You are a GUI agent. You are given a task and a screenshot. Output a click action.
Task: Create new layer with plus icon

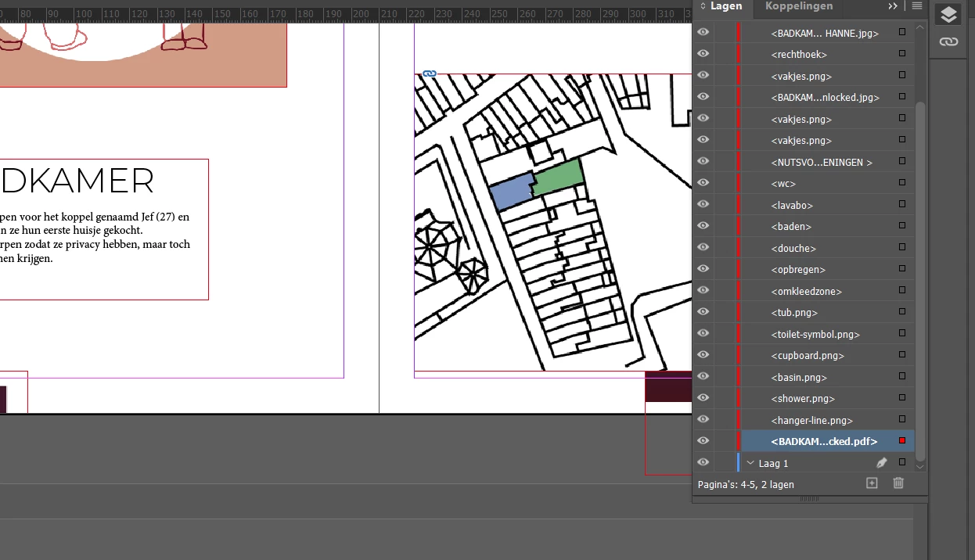[x=872, y=483]
